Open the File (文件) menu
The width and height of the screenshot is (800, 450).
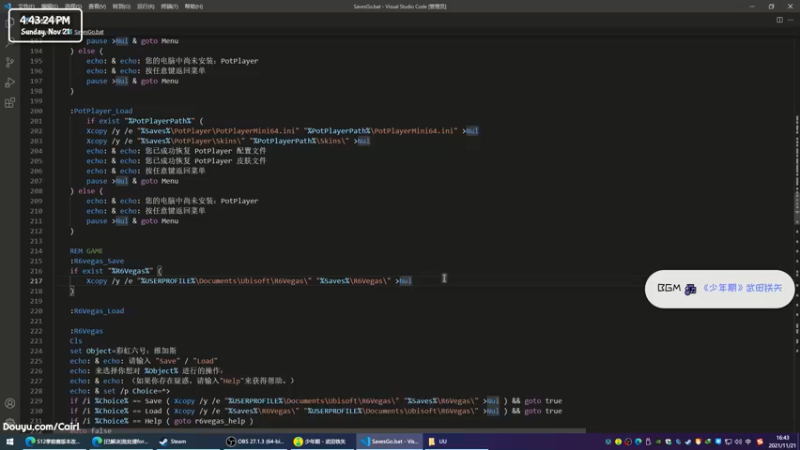tap(26, 7)
